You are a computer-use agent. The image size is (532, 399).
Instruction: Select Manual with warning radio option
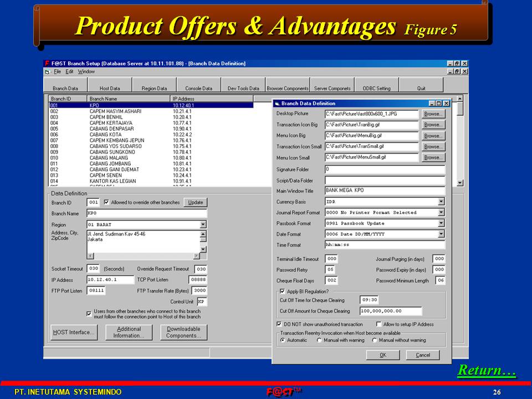(x=320, y=340)
